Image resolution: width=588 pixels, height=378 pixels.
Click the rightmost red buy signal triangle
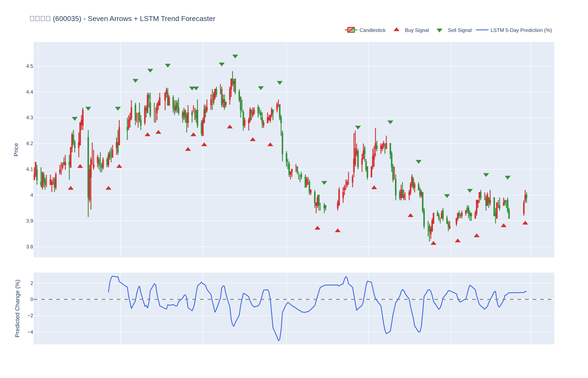pyautogui.click(x=525, y=223)
